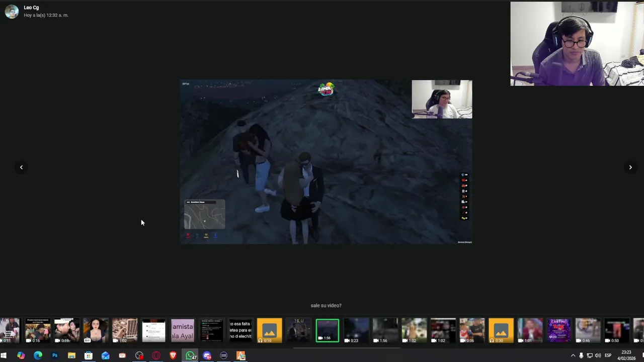Select the 0:30 audio thumbnail
Image resolution: width=644 pixels, height=362 pixels.
click(x=501, y=330)
